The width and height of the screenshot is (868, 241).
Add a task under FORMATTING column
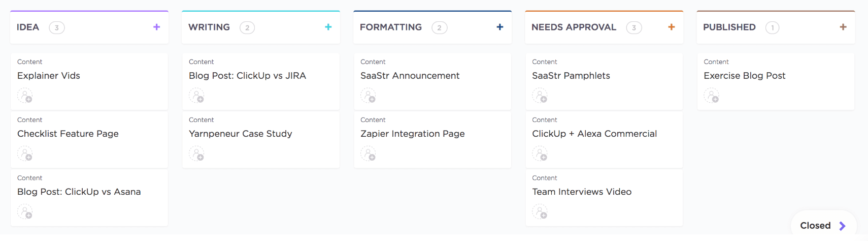(500, 27)
